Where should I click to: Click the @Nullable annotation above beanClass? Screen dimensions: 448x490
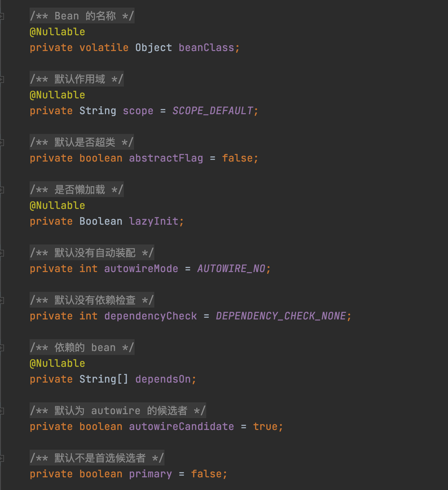[x=57, y=32]
